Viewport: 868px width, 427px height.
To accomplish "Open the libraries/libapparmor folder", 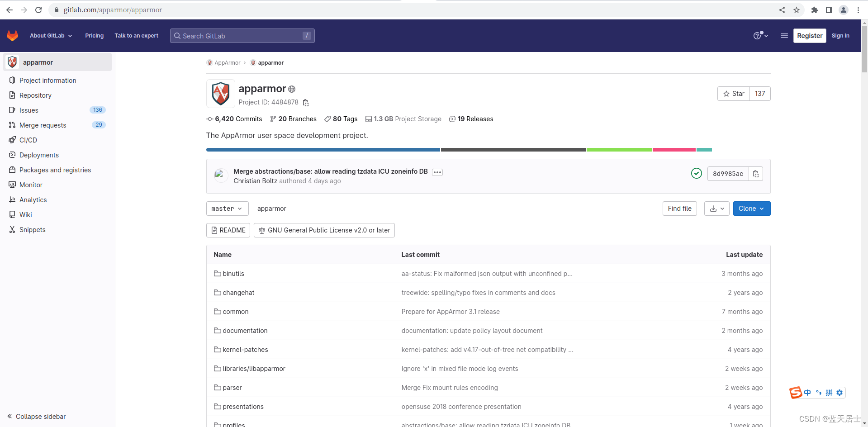I will [x=254, y=369].
